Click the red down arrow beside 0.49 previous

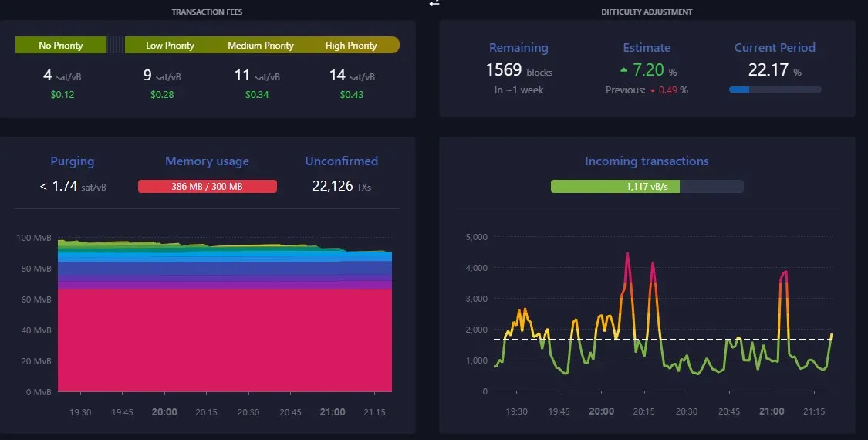click(652, 90)
